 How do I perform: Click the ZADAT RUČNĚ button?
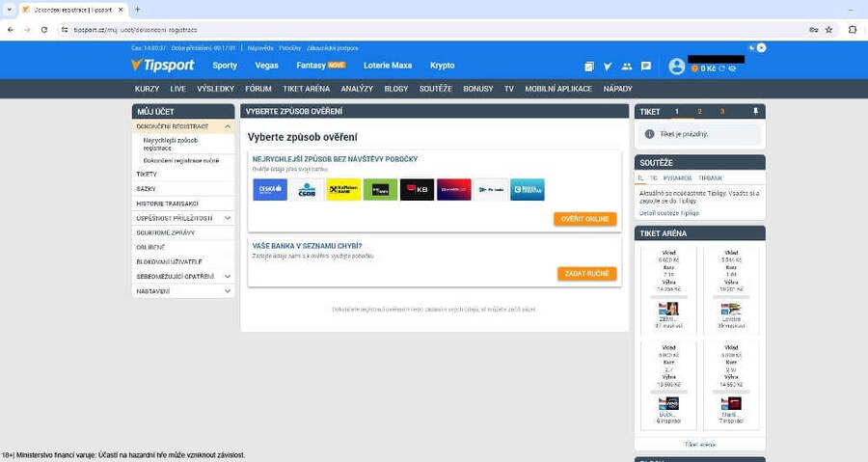pyautogui.click(x=586, y=274)
